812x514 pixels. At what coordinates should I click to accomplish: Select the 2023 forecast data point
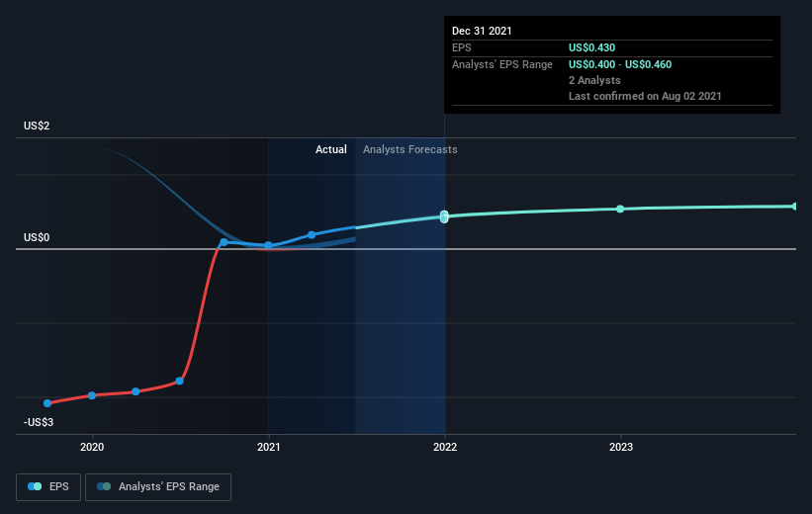click(x=620, y=209)
